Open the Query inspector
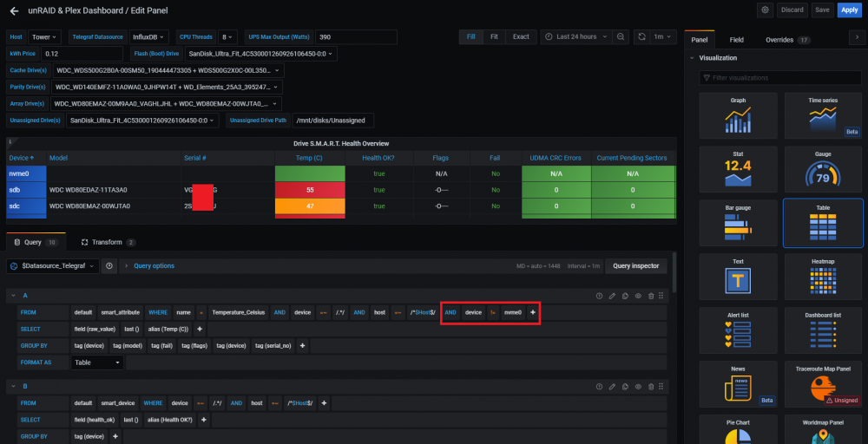868x444 pixels. 635,266
